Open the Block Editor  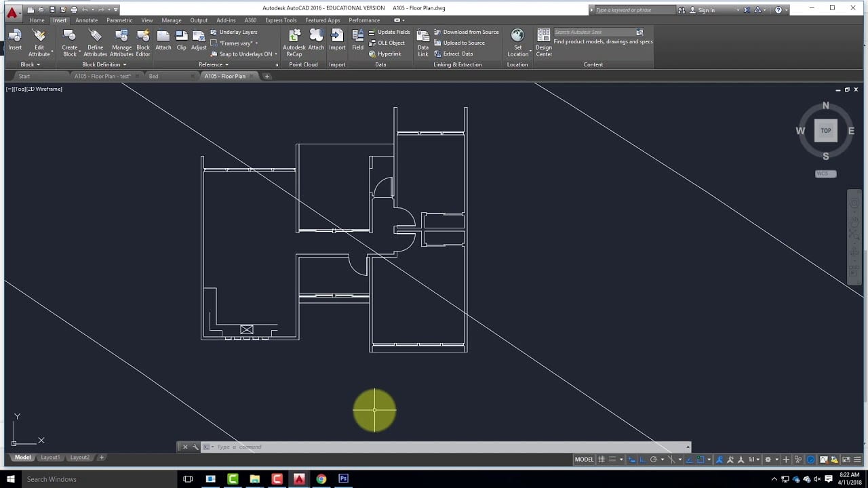[143, 37]
